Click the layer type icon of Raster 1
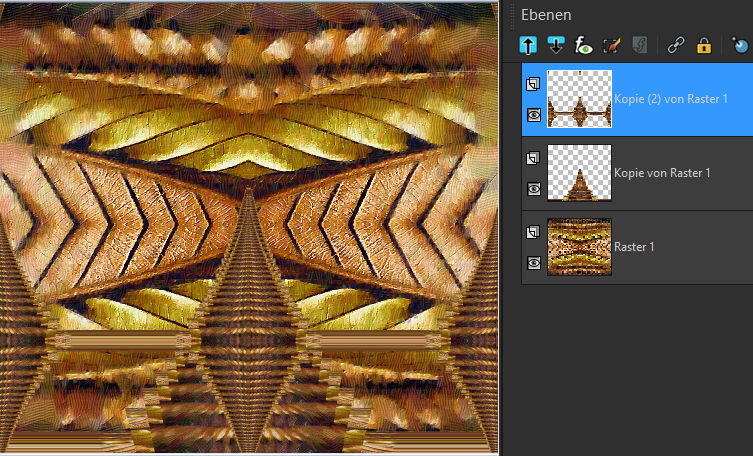 tap(533, 232)
